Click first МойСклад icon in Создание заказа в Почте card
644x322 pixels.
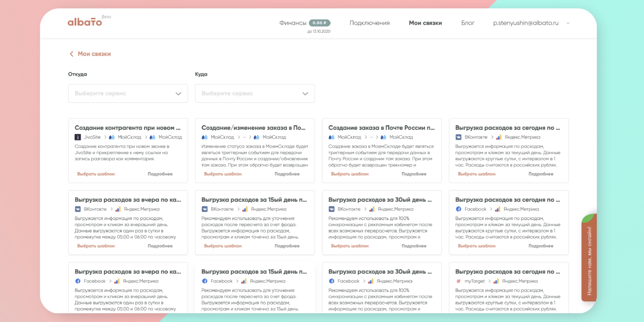click(x=332, y=137)
